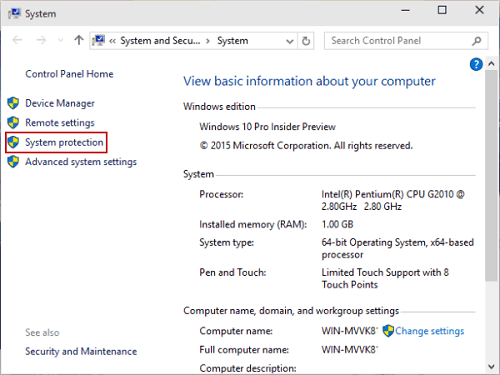
Task: Click the Forward navigation arrow
Action: 41,40
